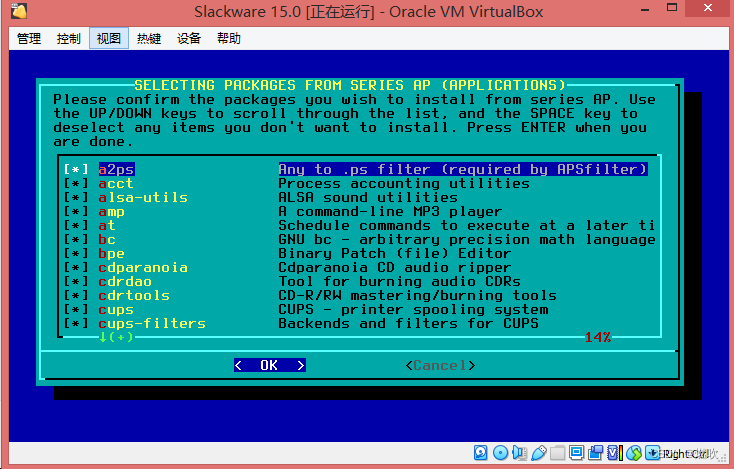The width and height of the screenshot is (734, 469).
Task: Select the cups package name
Action: [116, 309]
